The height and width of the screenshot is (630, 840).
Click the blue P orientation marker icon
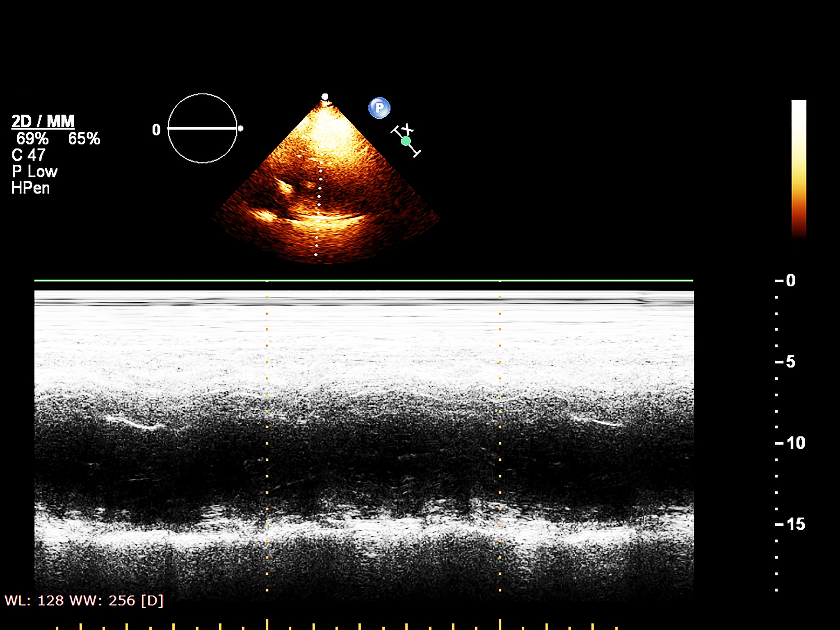point(379,108)
